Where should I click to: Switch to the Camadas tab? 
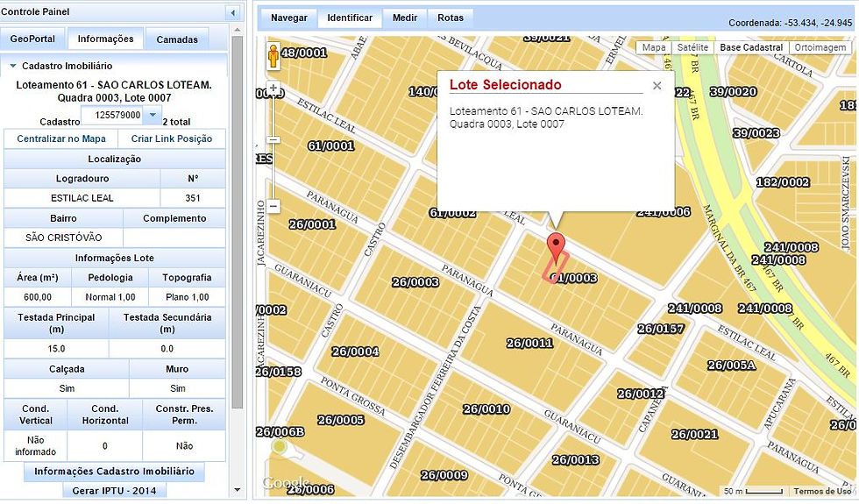[177, 39]
